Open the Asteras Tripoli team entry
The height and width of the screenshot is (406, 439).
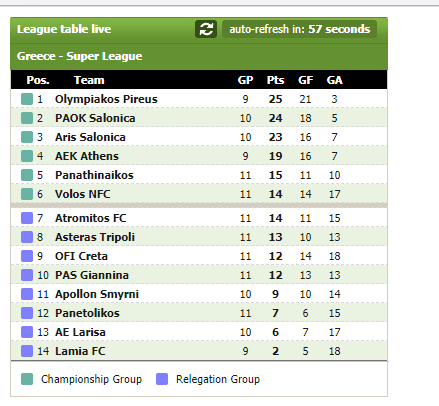199,237
